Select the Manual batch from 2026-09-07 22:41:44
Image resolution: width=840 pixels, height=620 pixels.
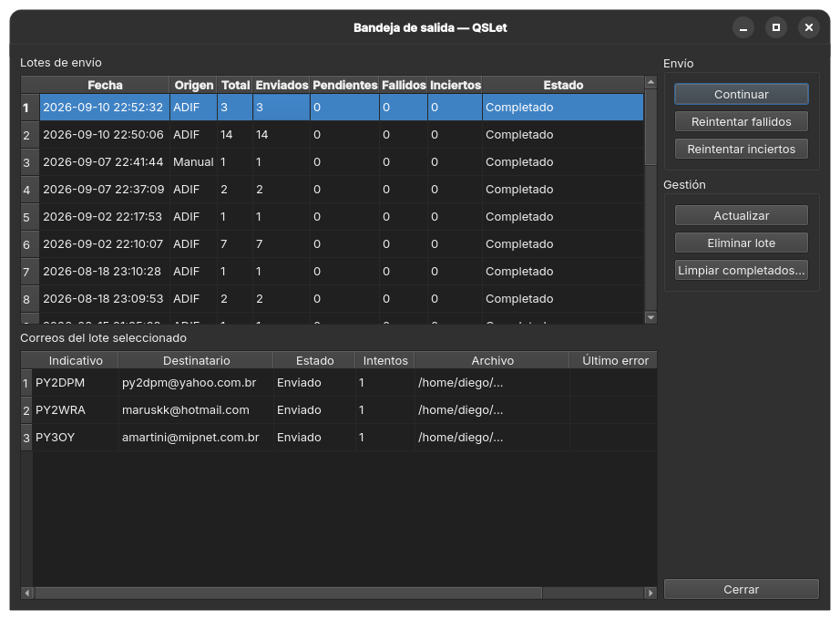(342, 162)
